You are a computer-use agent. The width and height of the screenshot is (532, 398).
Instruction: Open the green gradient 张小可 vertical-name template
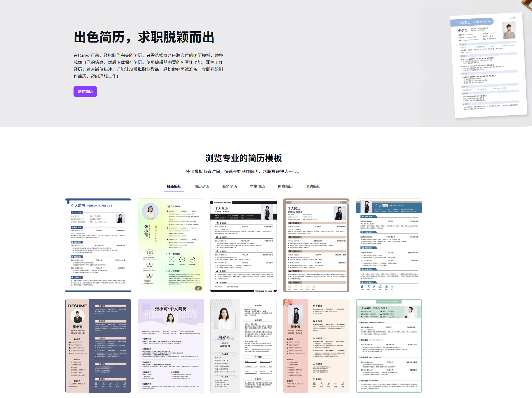pos(171,245)
